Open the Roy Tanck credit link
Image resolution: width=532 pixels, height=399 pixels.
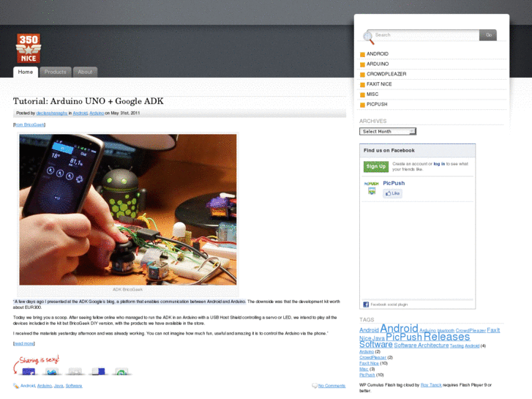(x=431, y=385)
